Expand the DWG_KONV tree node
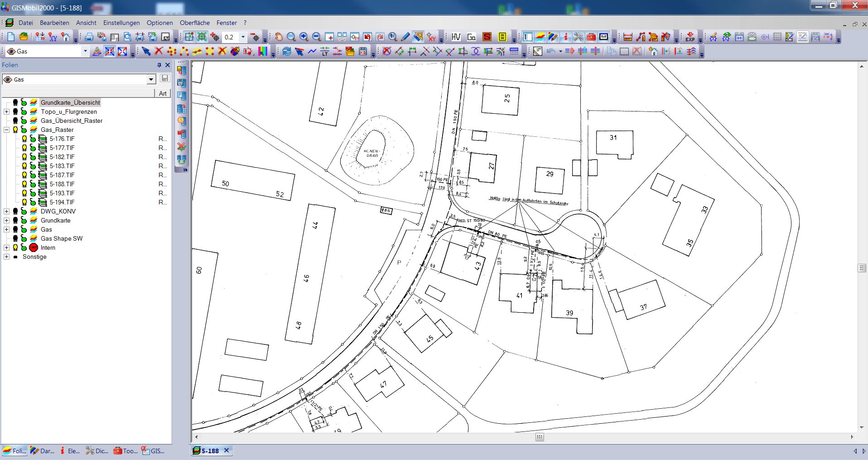Viewport: 868px width, 460px height. 7,211
